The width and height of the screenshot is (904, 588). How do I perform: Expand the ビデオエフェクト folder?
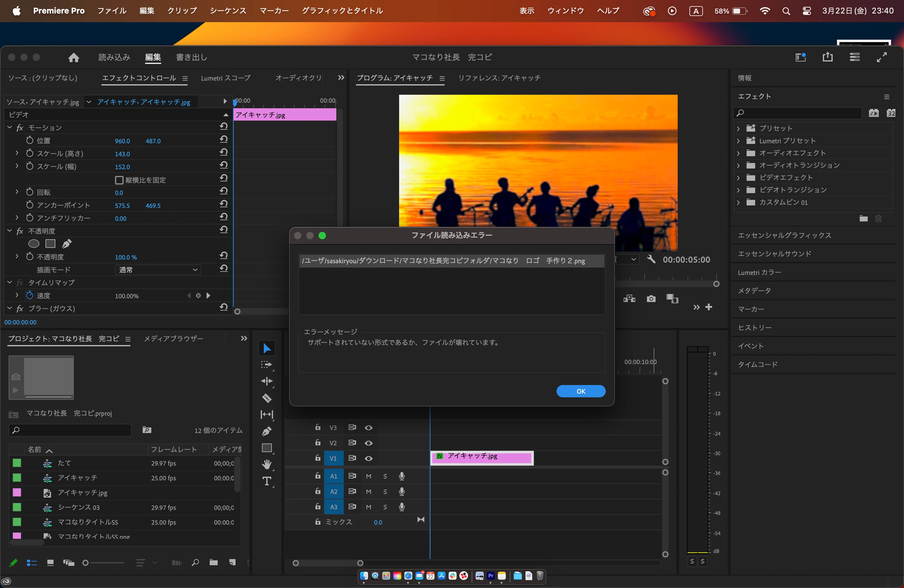click(738, 178)
